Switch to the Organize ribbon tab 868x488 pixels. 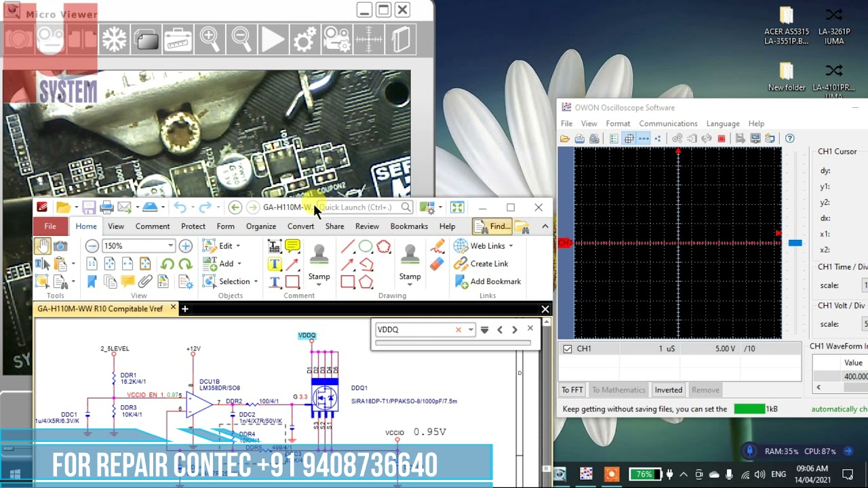coord(261,226)
